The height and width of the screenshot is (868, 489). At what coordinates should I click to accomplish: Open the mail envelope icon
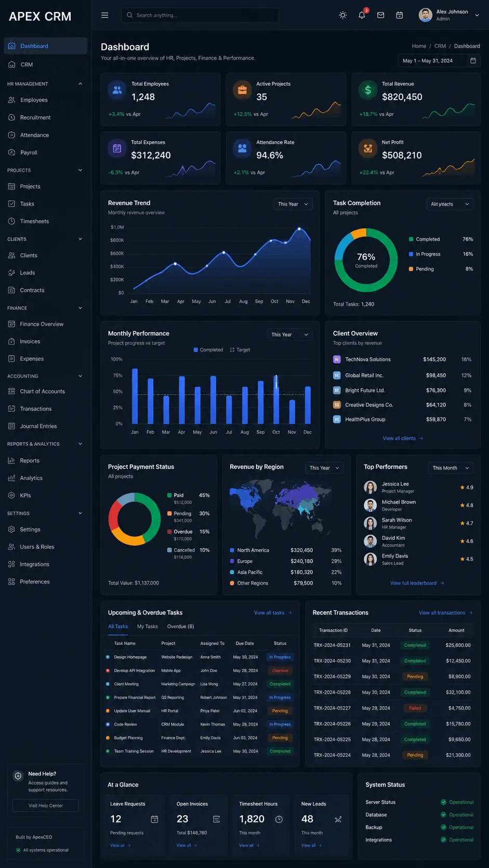point(380,15)
